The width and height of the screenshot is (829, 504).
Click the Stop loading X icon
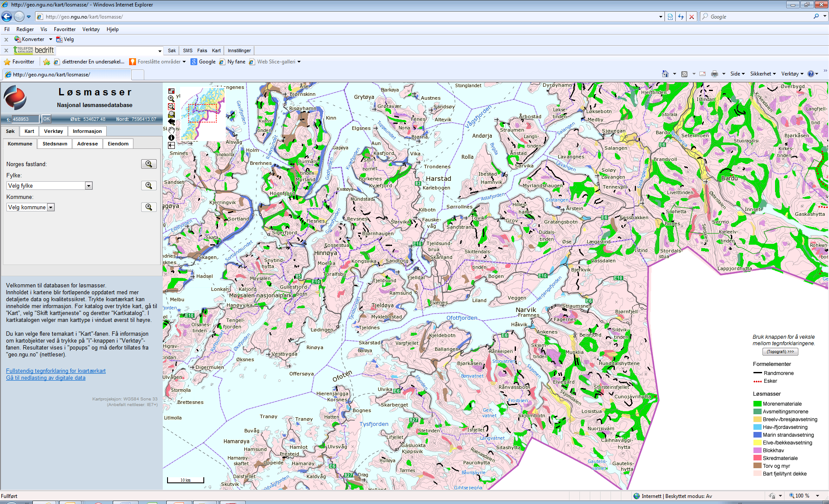(x=692, y=16)
